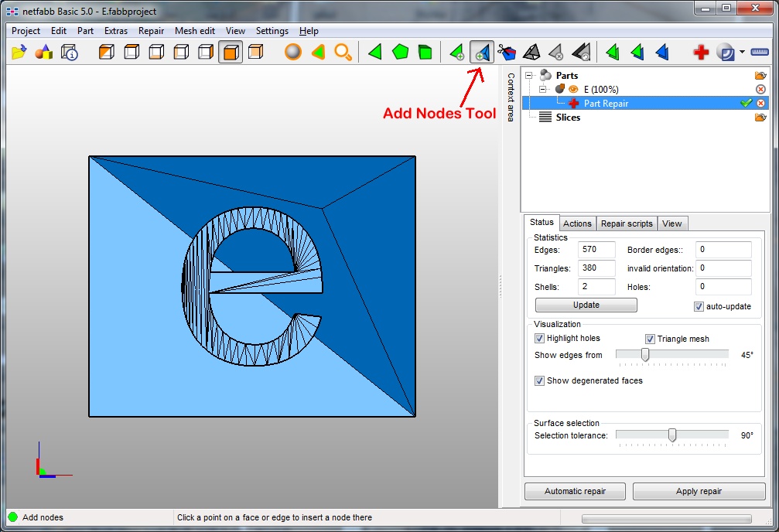Switch to the Actions tab

pyautogui.click(x=577, y=223)
